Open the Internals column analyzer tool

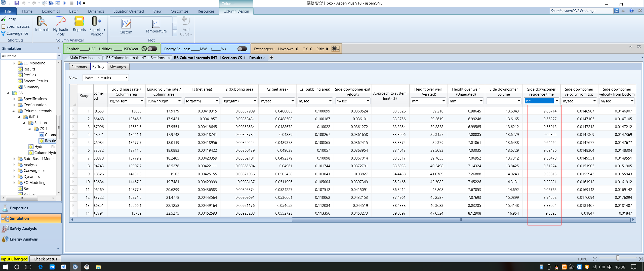[x=42, y=24]
